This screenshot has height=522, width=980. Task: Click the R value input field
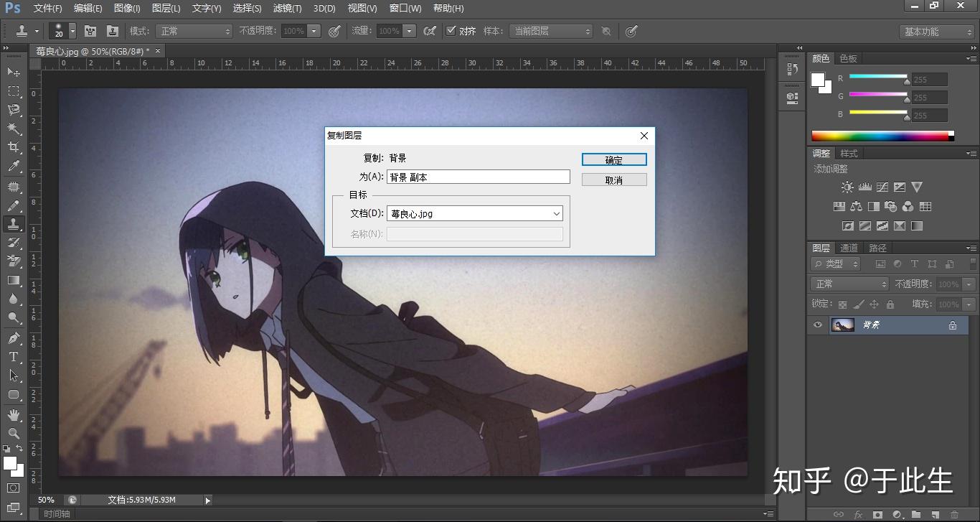pos(930,80)
